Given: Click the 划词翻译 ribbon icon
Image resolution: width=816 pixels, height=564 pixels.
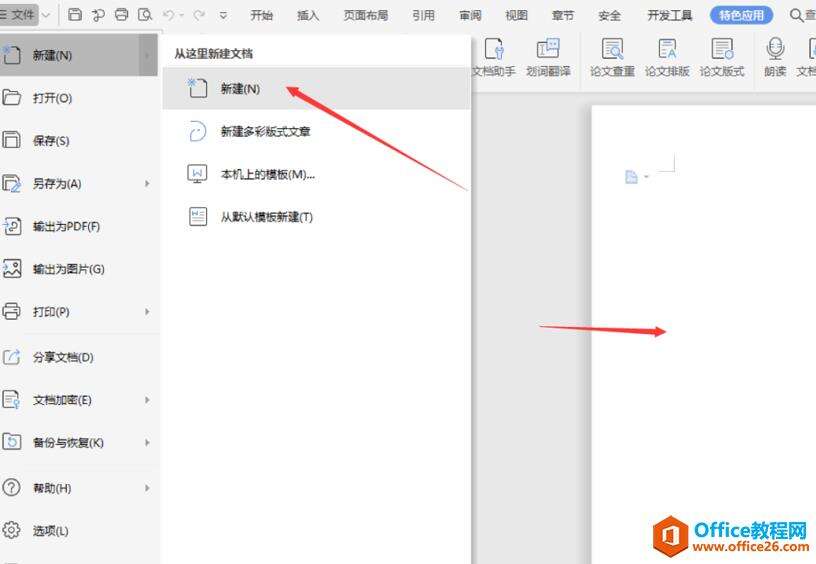Looking at the screenshot, I should (x=548, y=48).
